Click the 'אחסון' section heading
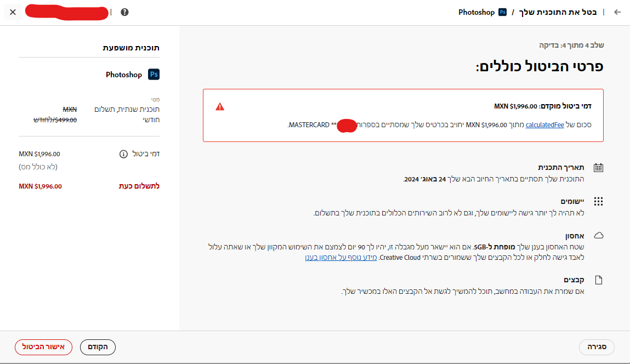The image size is (630, 364). (x=575, y=236)
